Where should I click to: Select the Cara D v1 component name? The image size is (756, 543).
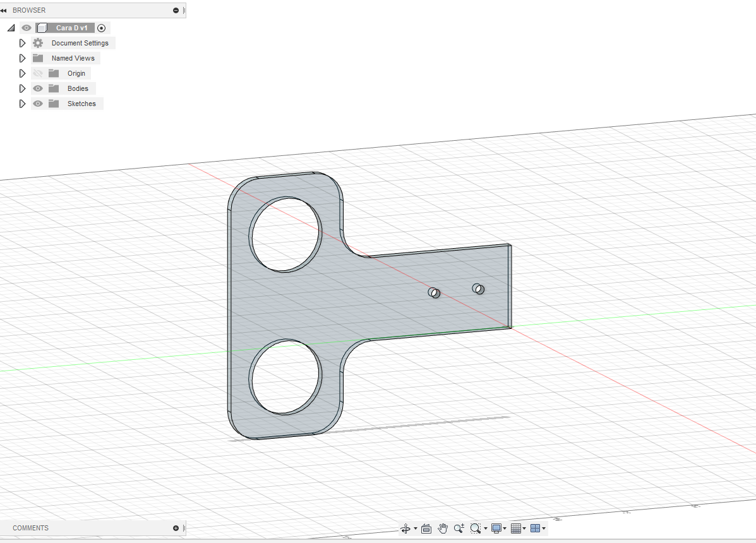click(x=71, y=28)
